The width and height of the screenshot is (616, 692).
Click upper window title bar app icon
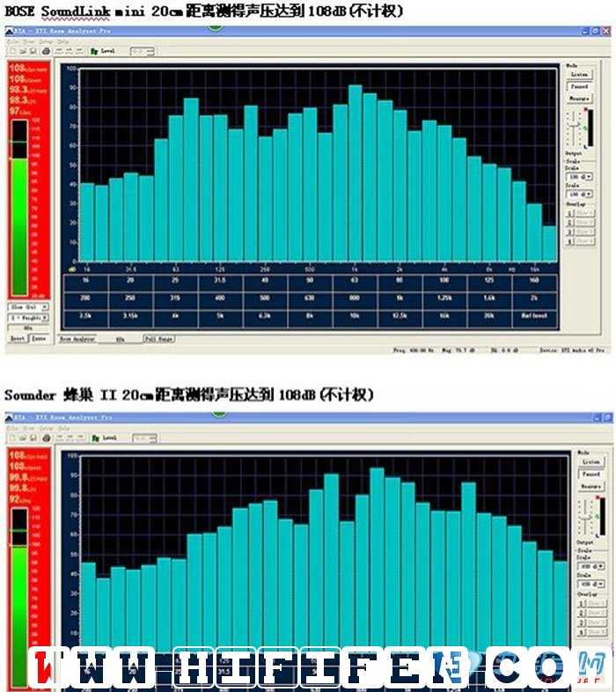pyautogui.click(x=10, y=31)
